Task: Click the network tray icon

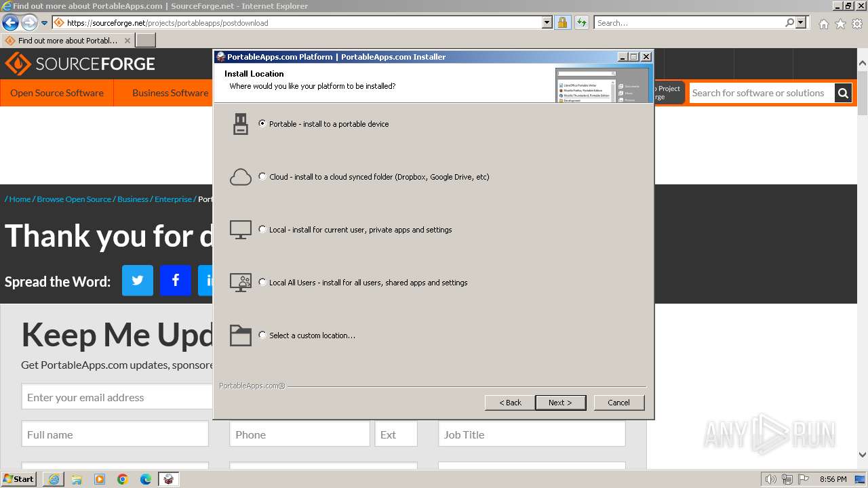Action: pyautogui.click(x=787, y=479)
